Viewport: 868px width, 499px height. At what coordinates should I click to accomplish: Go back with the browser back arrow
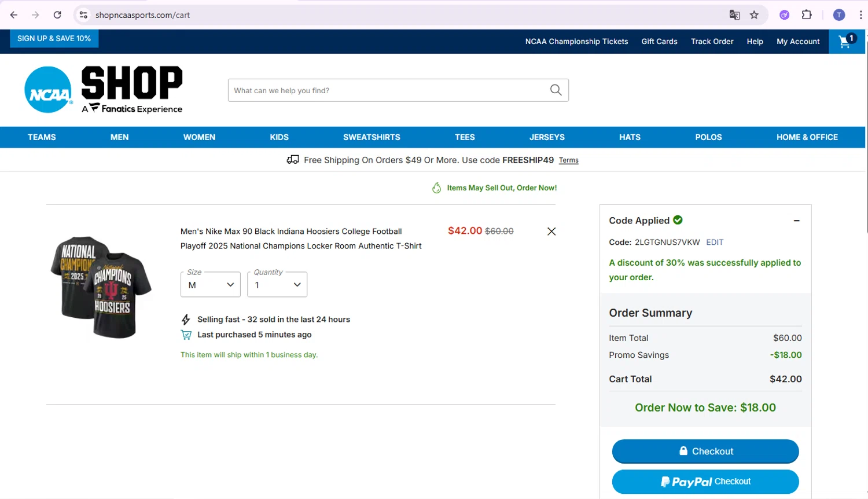(x=14, y=15)
